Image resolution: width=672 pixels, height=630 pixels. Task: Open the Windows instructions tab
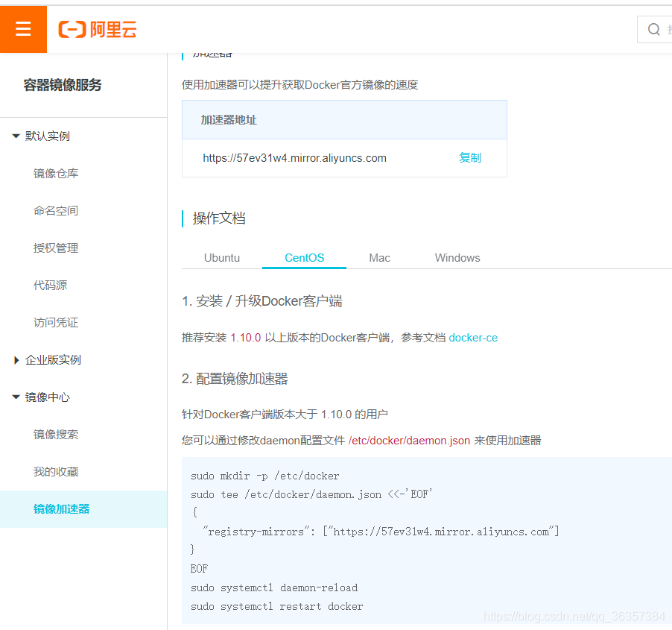(x=457, y=257)
